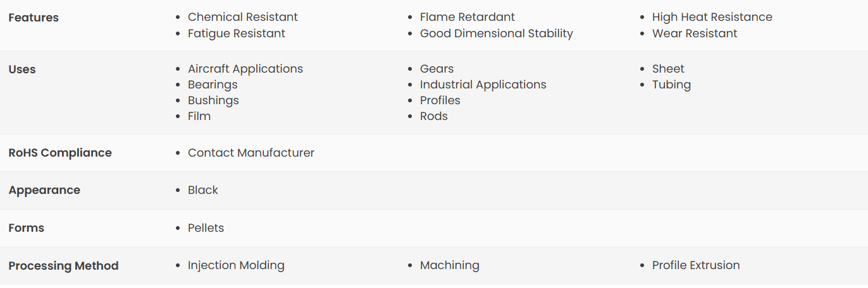
Task: Click Bushings in the Uses list
Action: [213, 100]
